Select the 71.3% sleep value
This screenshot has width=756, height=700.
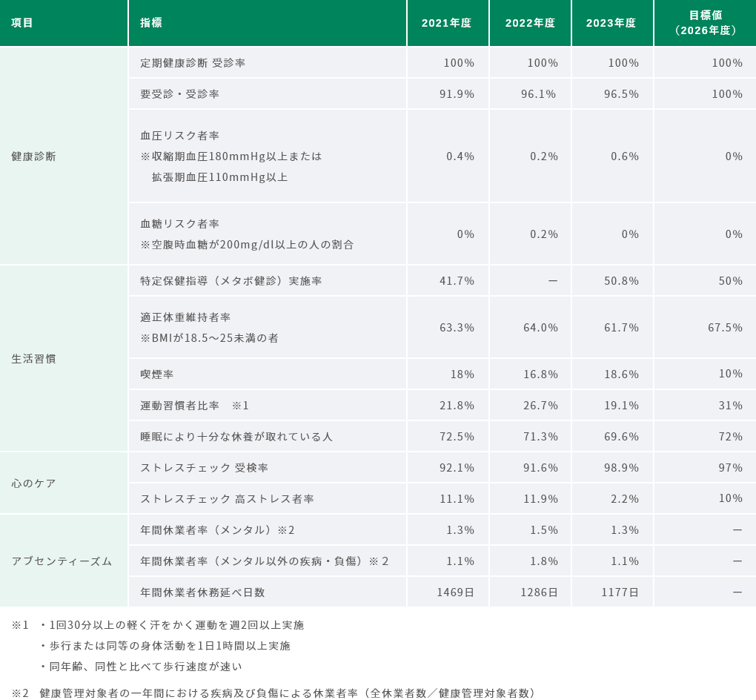point(540,437)
